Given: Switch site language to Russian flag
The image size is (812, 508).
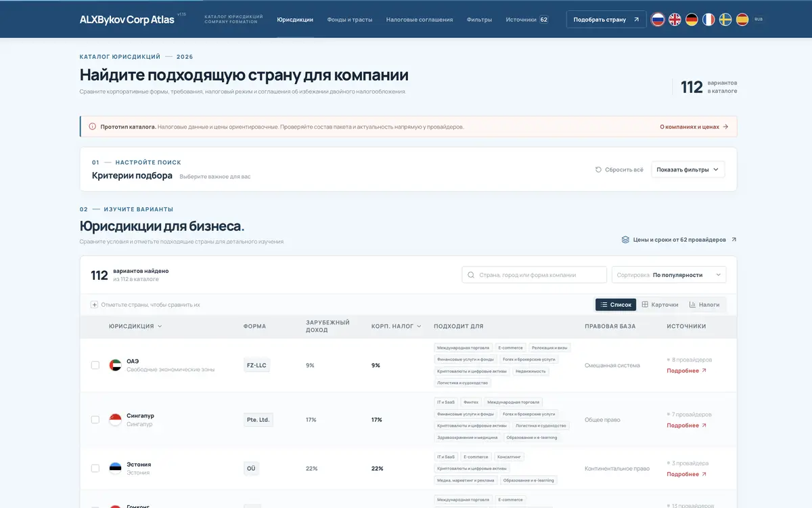Looking at the screenshot, I should (658, 20).
